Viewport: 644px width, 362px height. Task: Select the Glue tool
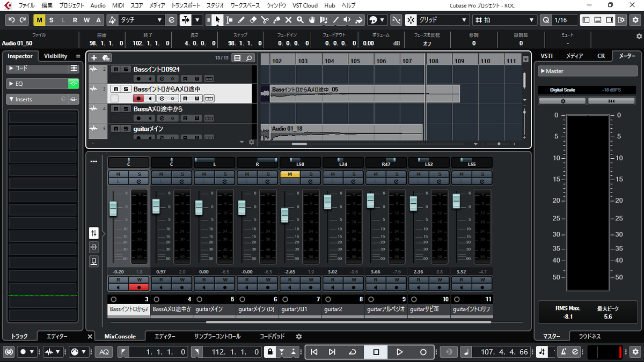click(277, 20)
